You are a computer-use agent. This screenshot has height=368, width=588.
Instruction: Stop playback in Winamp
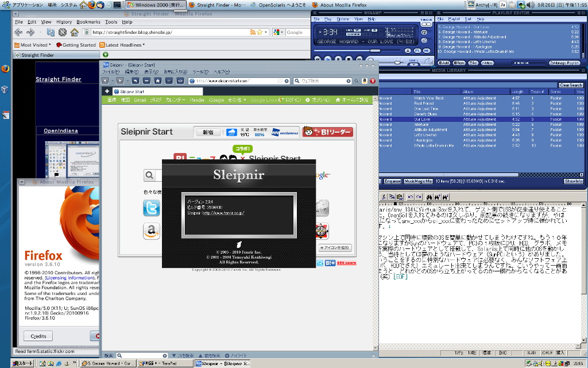(x=349, y=59)
